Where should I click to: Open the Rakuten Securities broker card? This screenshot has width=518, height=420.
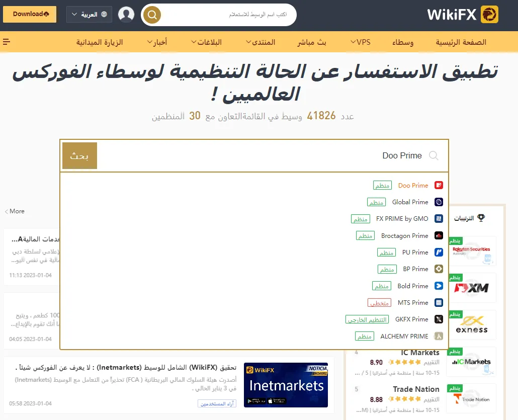(x=471, y=251)
